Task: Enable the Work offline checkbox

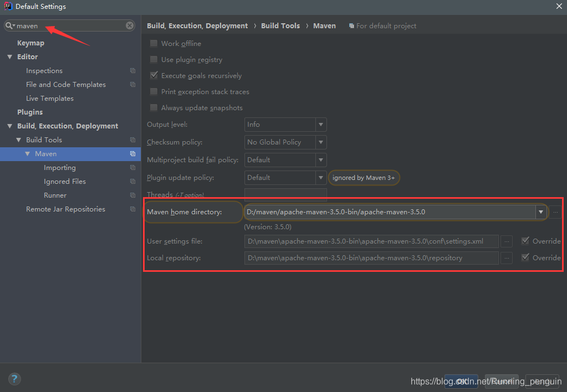Action: click(x=154, y=43)
